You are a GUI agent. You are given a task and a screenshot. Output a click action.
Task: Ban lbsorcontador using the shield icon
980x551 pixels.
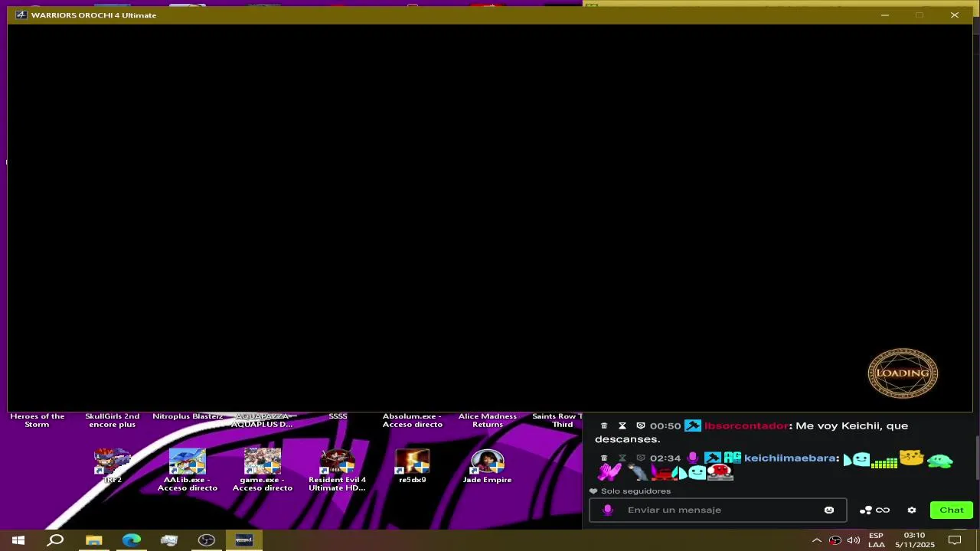click(x=641, y=425)
